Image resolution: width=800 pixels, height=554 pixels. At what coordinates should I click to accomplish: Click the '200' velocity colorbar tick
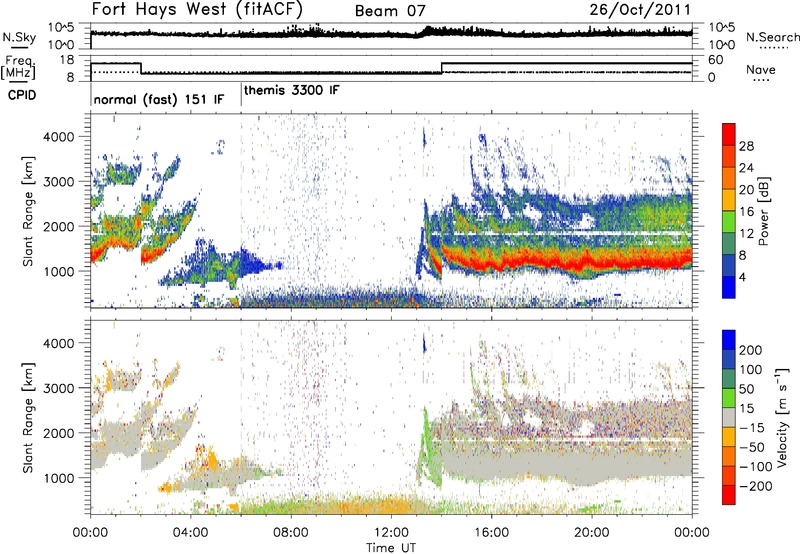pos(751,350)
